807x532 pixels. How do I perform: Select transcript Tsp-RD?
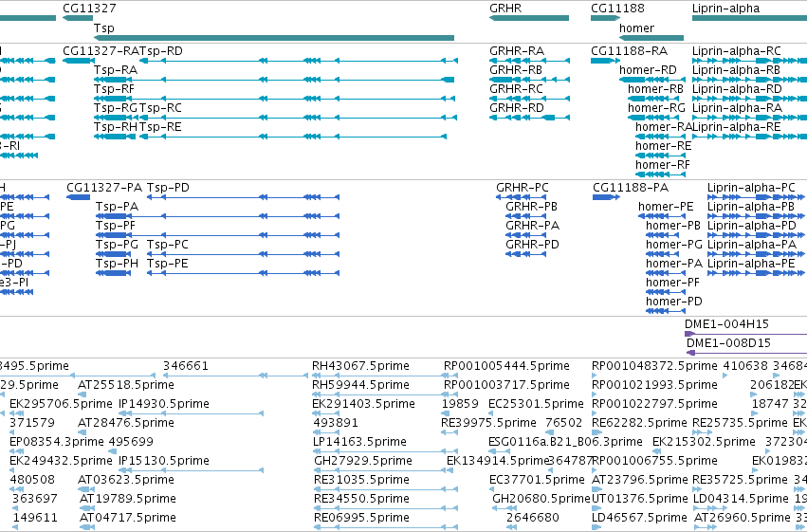click(160, 51)
